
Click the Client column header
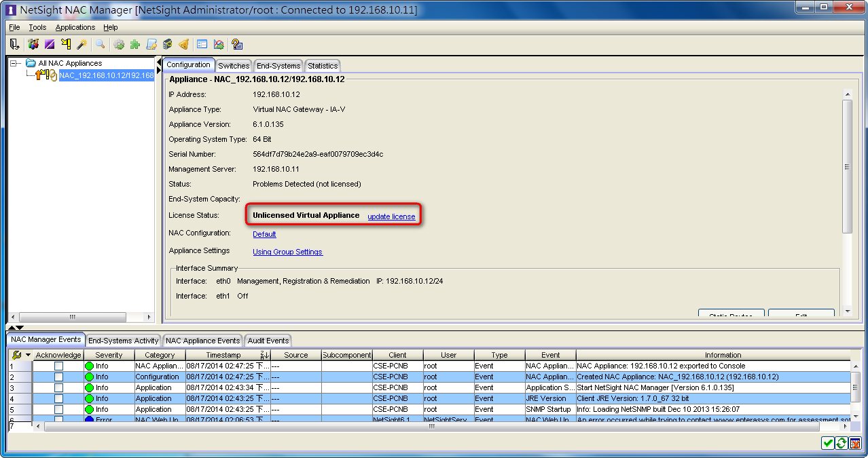[x=397, y=355]
